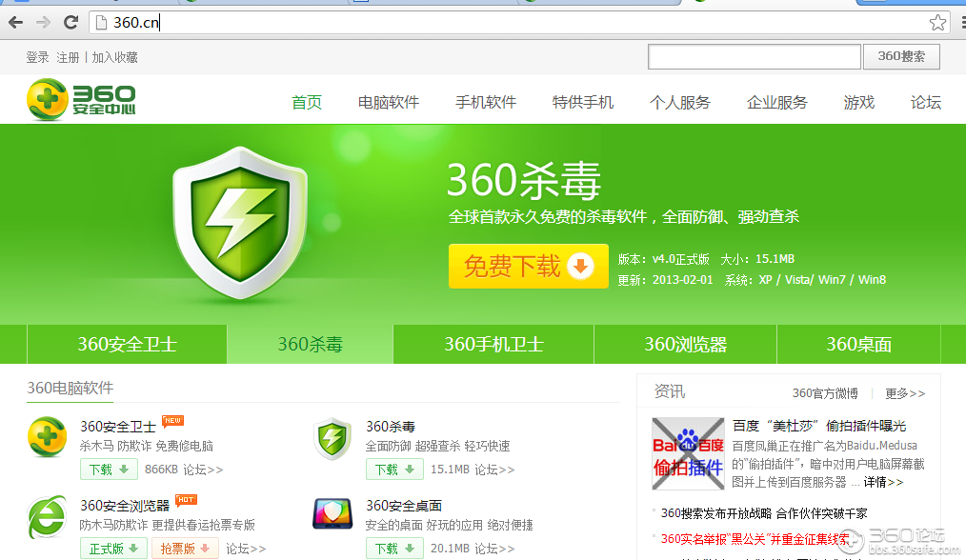Click the 更多>> link in 资讯
966x560 pixels.
(x=905, y=393)
